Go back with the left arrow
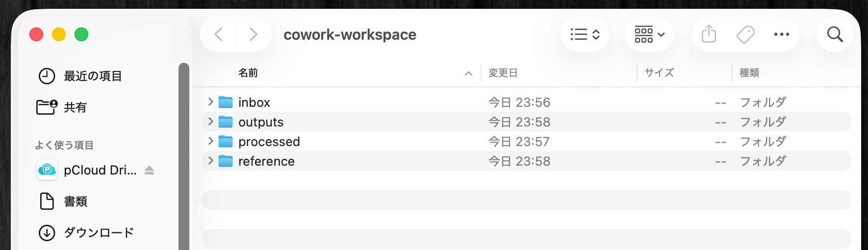The height and width of the screenshot is (250, 868). point(219,34)
